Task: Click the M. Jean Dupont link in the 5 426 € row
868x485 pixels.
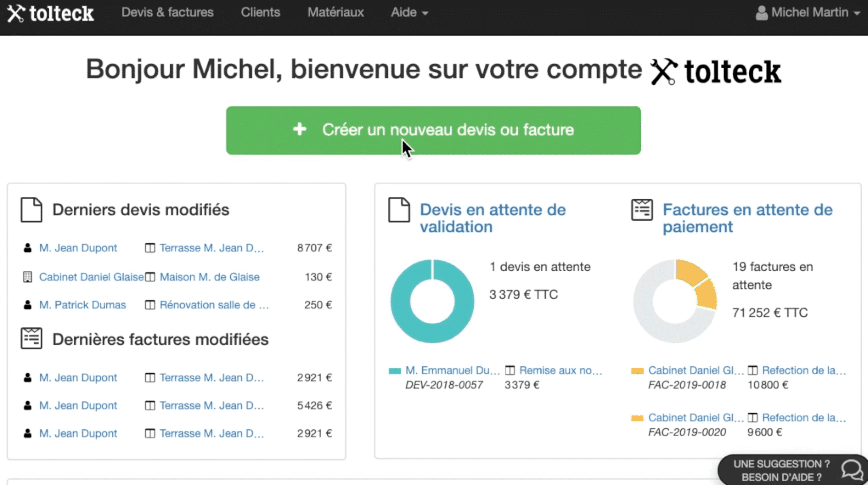Action: coord(78,406)
